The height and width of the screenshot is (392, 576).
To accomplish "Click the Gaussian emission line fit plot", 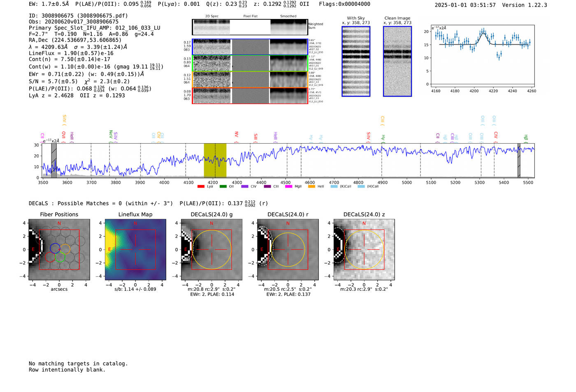I will (x=482, y=56).
